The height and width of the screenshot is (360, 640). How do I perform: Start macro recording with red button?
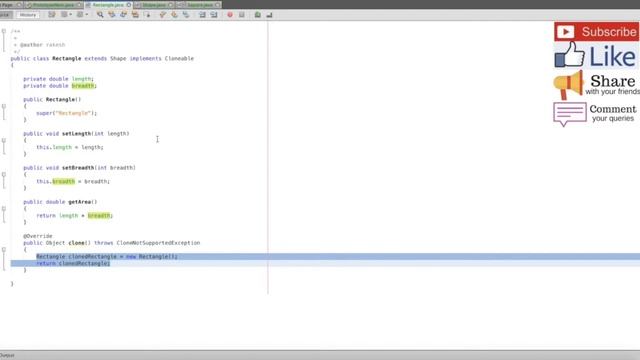point(230,15)
